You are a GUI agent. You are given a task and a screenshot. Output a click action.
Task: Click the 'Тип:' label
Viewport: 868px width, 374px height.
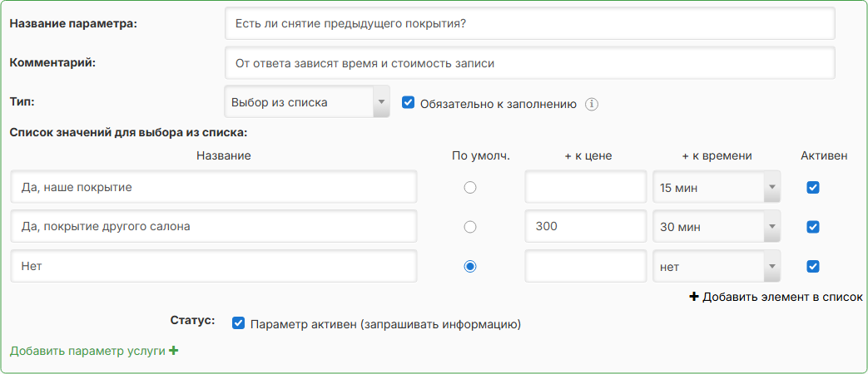21,101
